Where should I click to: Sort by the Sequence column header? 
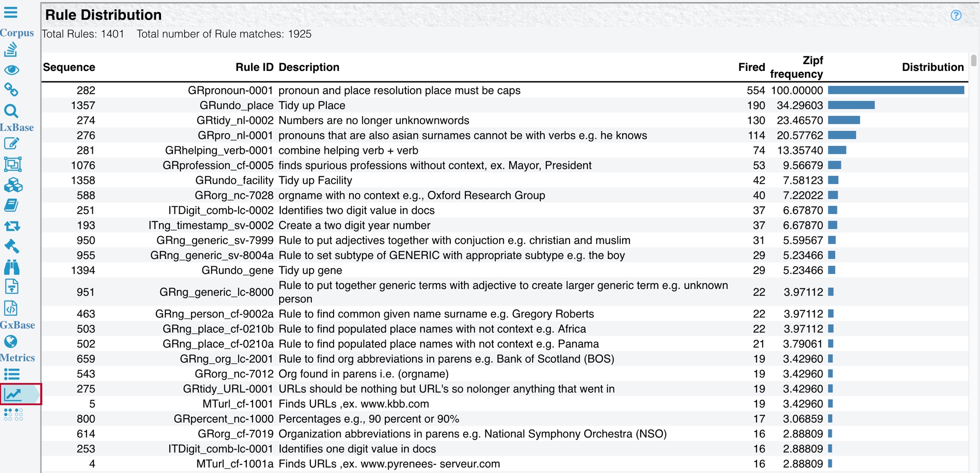[69, 67]
